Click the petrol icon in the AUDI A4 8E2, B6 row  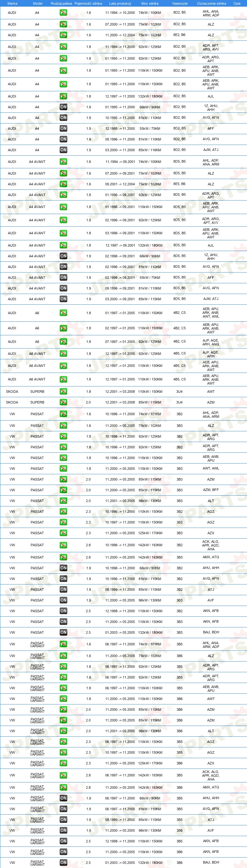click(x=63, y=35)
